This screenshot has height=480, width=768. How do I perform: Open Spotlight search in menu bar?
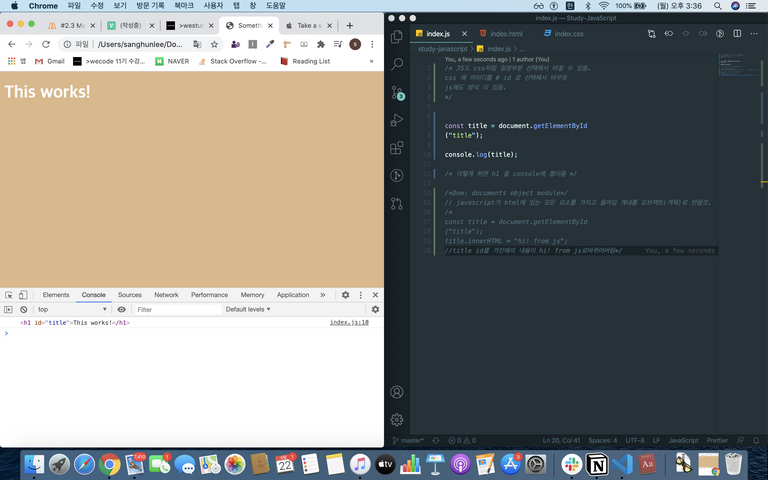coord(718,6)
